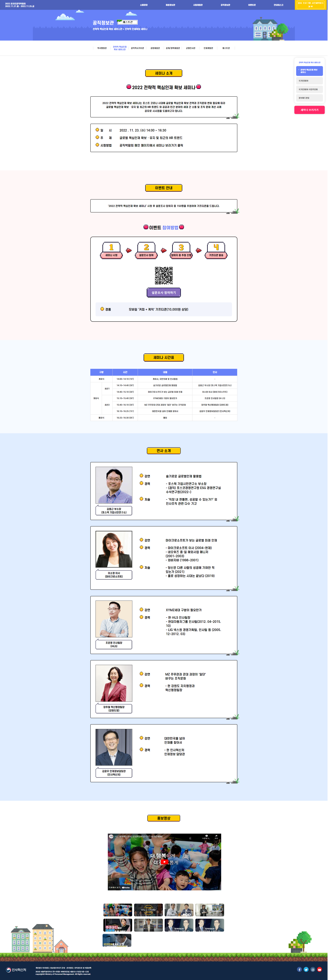Play the embedded YouTube promo video
This screenshot has height=980, width=328.
click(x=164, y=862)
